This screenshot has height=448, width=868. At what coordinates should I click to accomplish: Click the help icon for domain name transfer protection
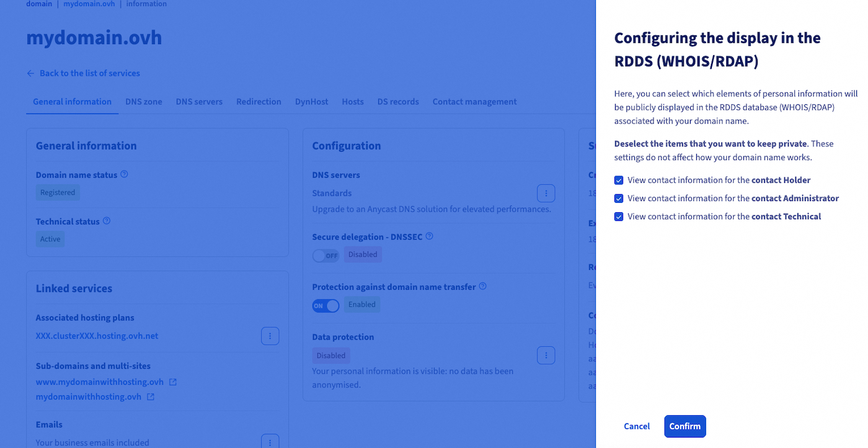point(482,286)
